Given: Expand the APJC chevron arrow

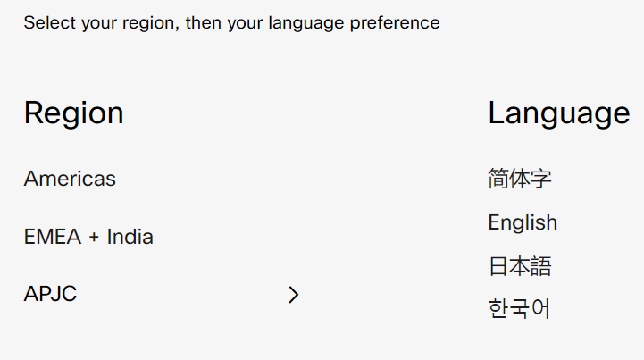Looking at the screenshot, I should pyautogui.click(x=293, y=295).
